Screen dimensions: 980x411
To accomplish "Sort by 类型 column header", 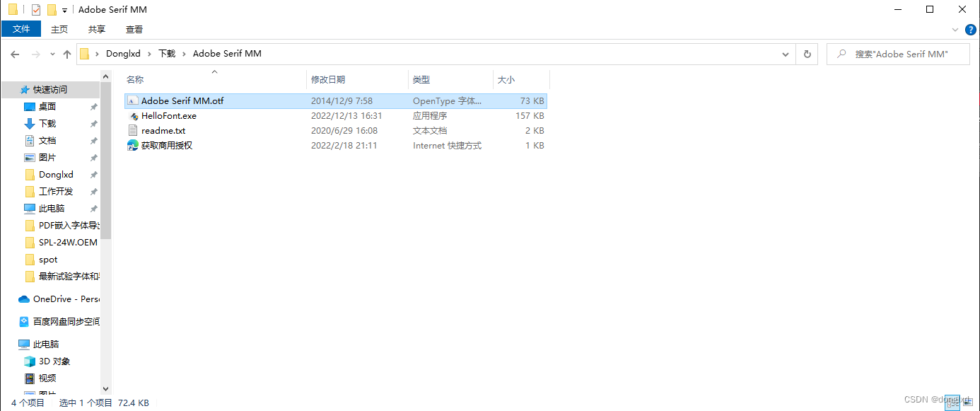I will [x=421, y=80].
